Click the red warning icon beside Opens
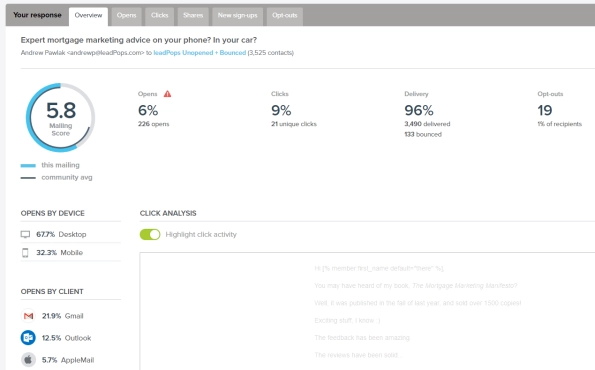This screenshot has width=595, height=370. pyautogui.click(x=167, y=94)
